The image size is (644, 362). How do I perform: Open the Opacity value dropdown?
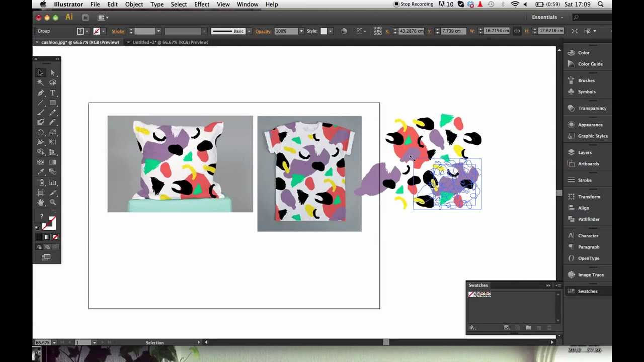point(301,31)
